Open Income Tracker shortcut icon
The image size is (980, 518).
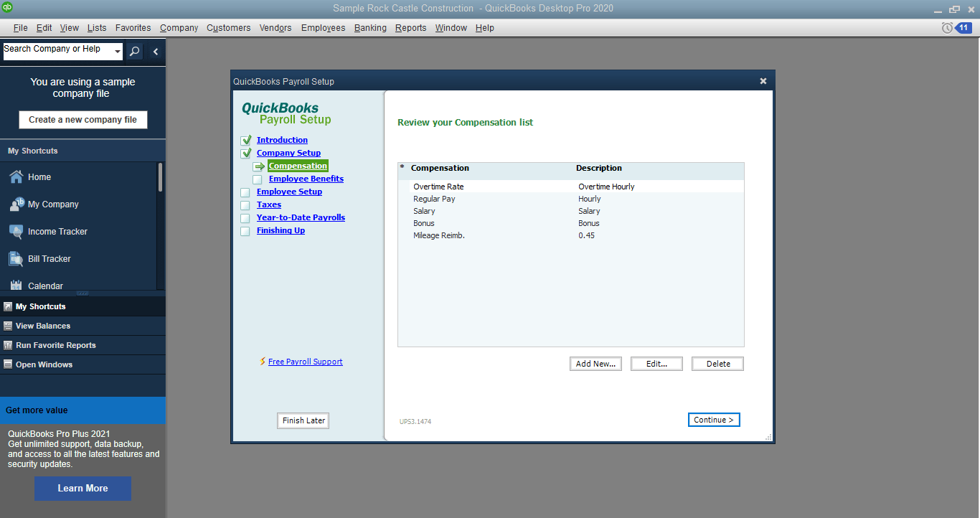point(16,231)
